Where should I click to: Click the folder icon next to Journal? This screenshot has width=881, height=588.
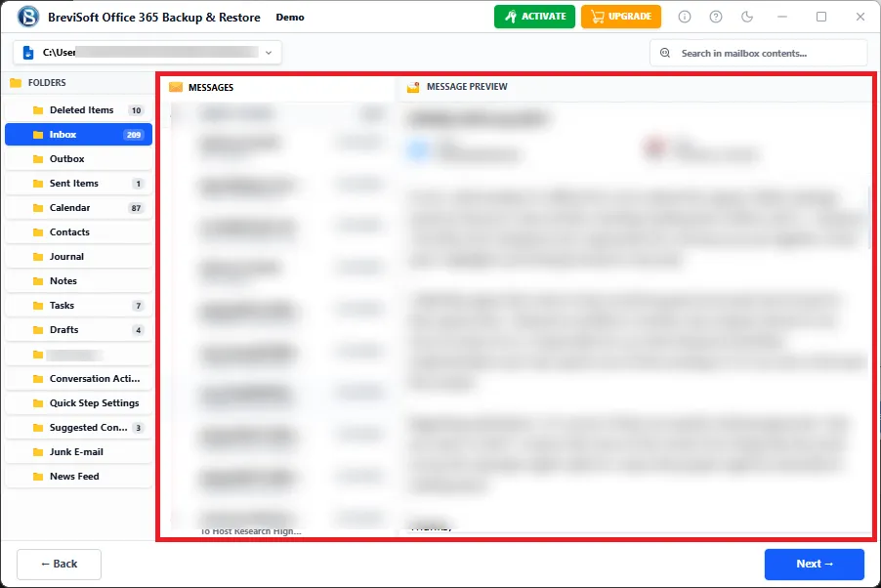coord(38,257)
